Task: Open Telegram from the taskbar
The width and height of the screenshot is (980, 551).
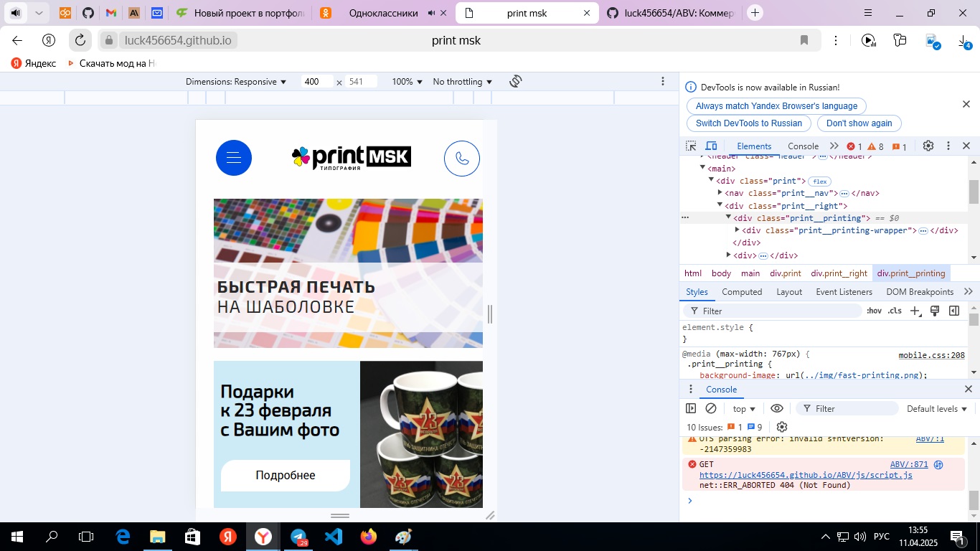Action: 298,537
